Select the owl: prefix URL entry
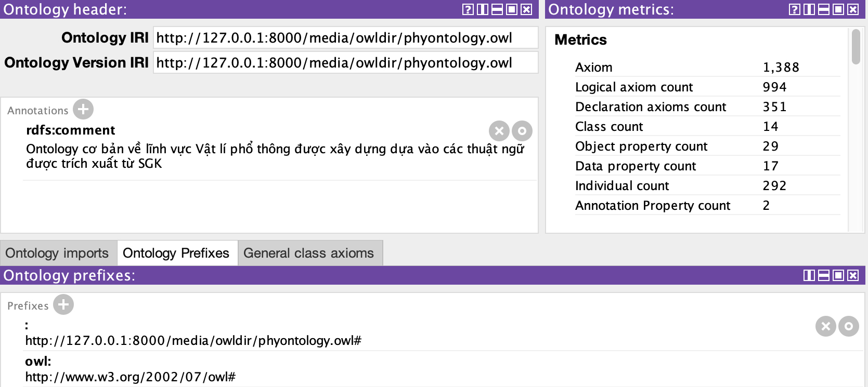The width and height of the screenshot is (868, 387). [x=131, y=377]
